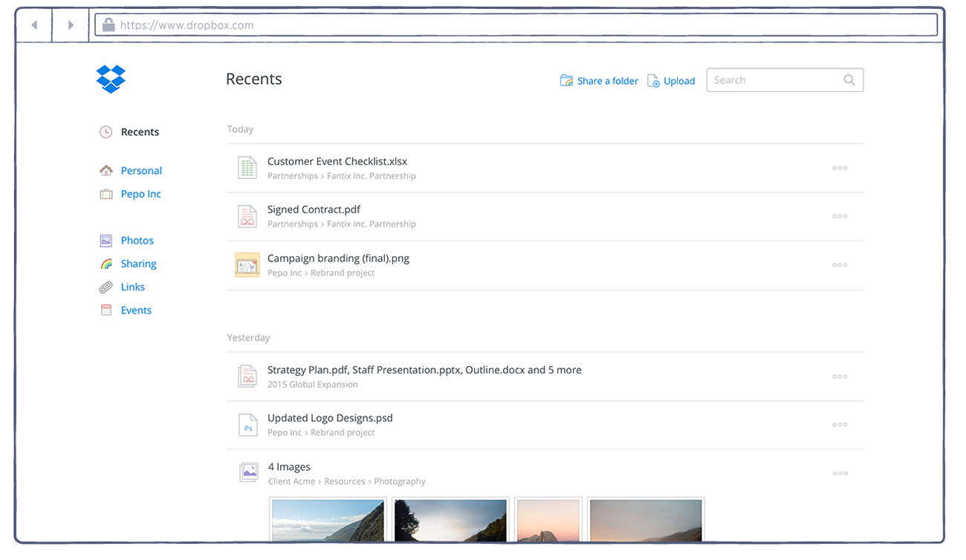The width and height of the screenshot is (966, 560).
Task: Click the browser forward arrow
Action: [71, 25]
